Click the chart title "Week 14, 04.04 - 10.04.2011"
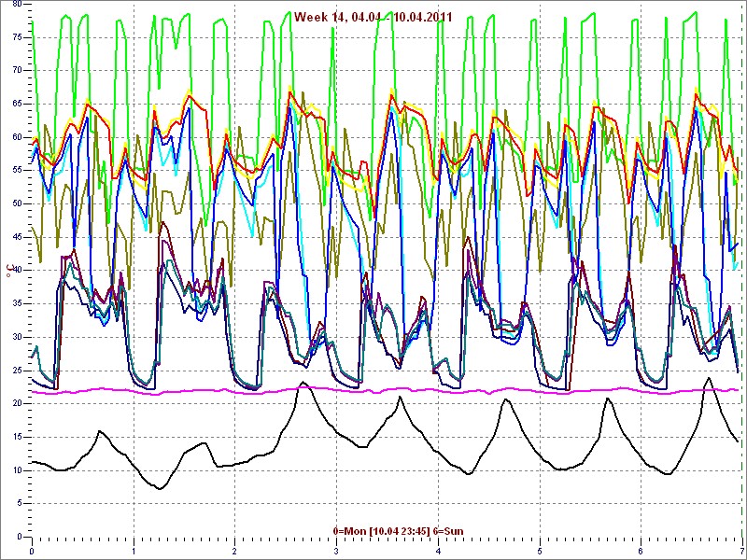This screenshot has width=747, height=560. [x=373, y=17]
